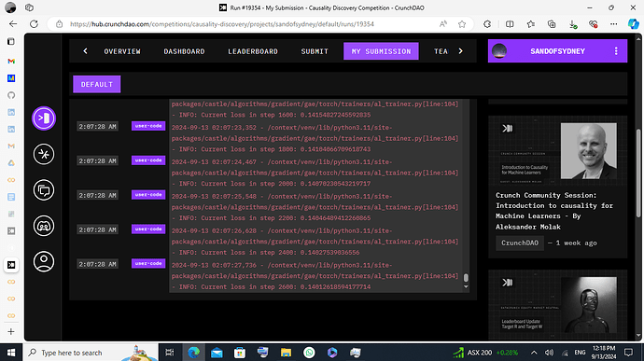The image size is (644, 361).
Task: Open the three-dot menu beside SANDOFSYDNEY
Action: pos(616,51)
